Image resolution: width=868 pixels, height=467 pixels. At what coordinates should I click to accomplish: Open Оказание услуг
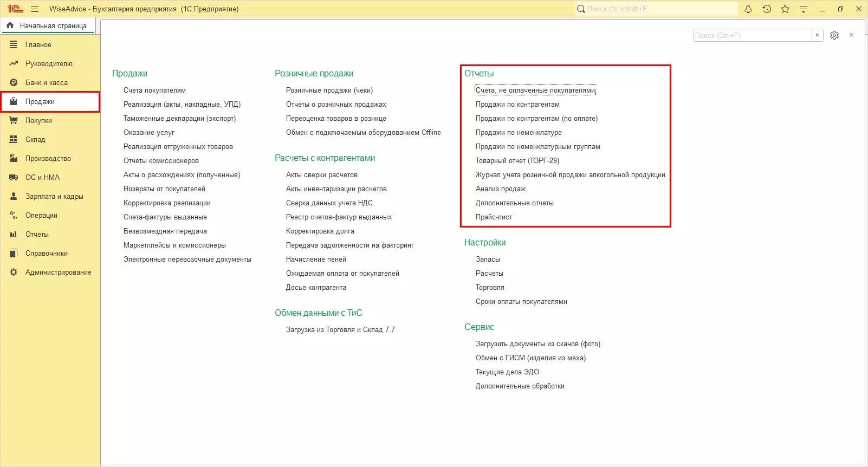click(149, 132)
